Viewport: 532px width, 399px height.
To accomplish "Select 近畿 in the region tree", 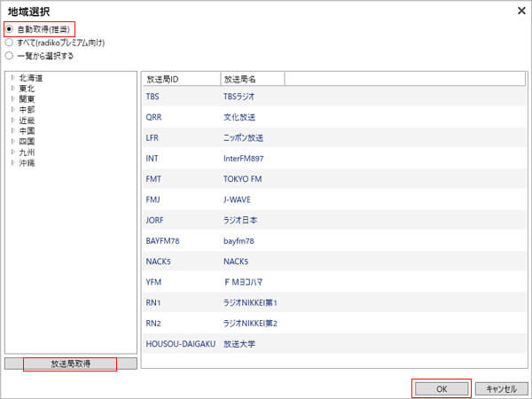I will click(27, 121).
